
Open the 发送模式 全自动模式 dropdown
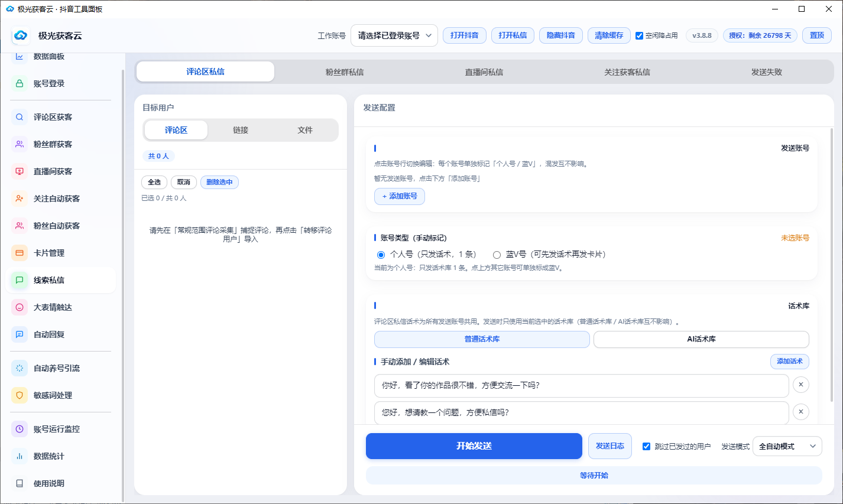pyautogui.click(x=788, y=446)
